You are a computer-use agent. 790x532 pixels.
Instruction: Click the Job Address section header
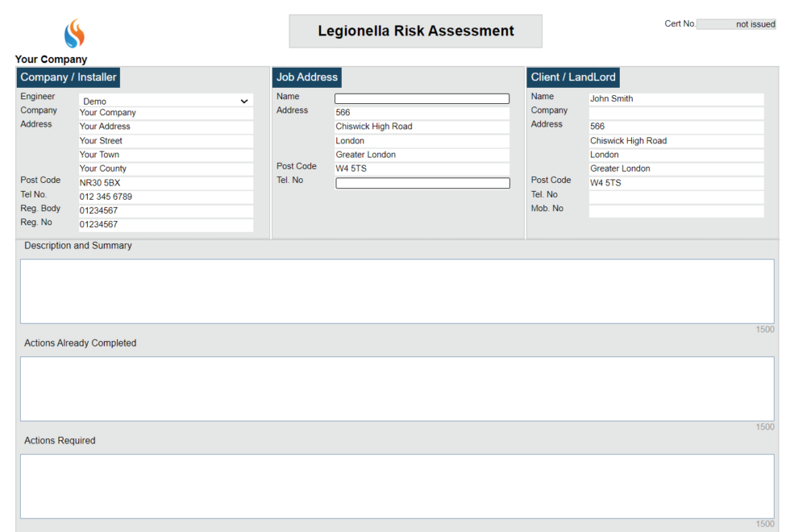click(306, 77)
